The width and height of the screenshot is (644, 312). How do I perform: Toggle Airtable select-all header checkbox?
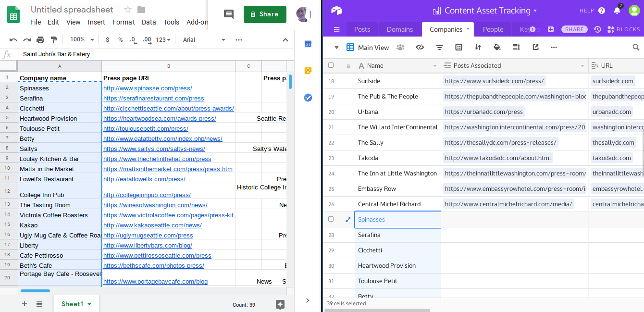(331, 65)
